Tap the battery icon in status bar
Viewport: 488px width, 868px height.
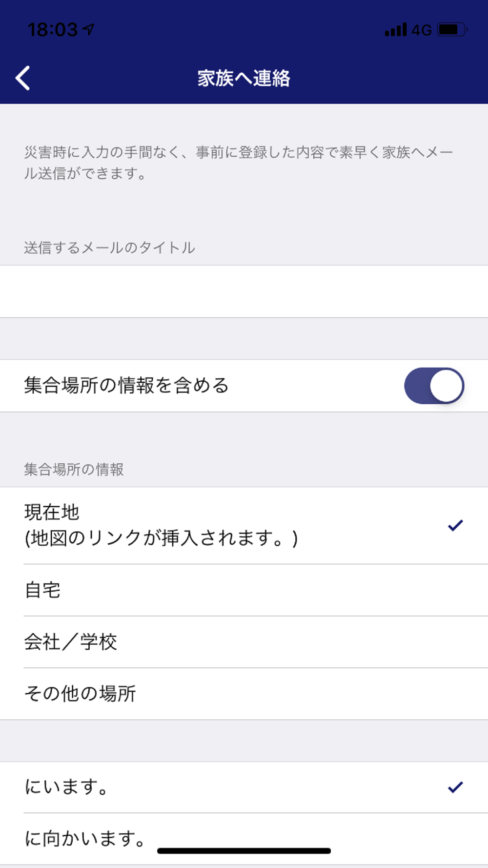(452, 30)
